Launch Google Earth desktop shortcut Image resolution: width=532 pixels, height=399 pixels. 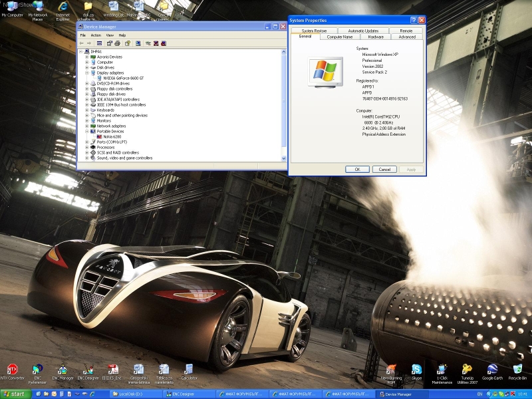492,370
